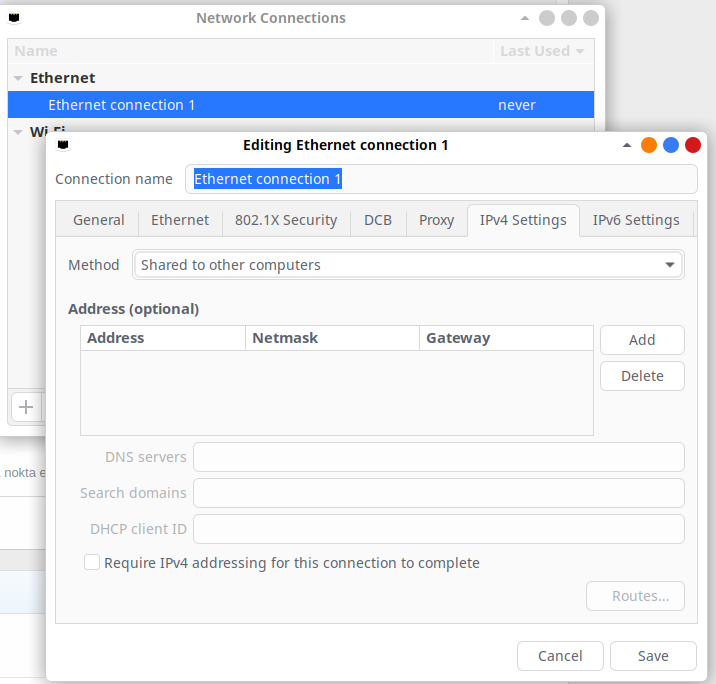Switch to the IPv6 Settings tab
This screenshot has width=716, height=684.
pos(636,220)
